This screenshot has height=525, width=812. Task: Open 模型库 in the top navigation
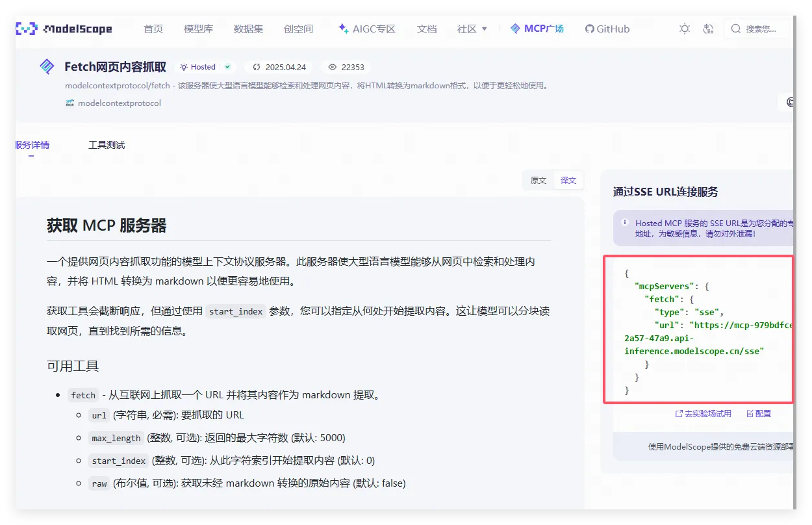(198, 29)
